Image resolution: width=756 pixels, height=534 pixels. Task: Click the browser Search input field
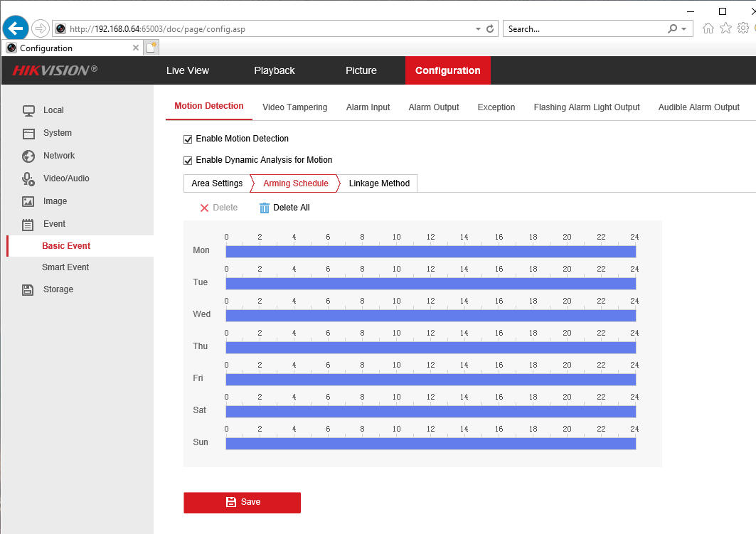click(583, 29)
